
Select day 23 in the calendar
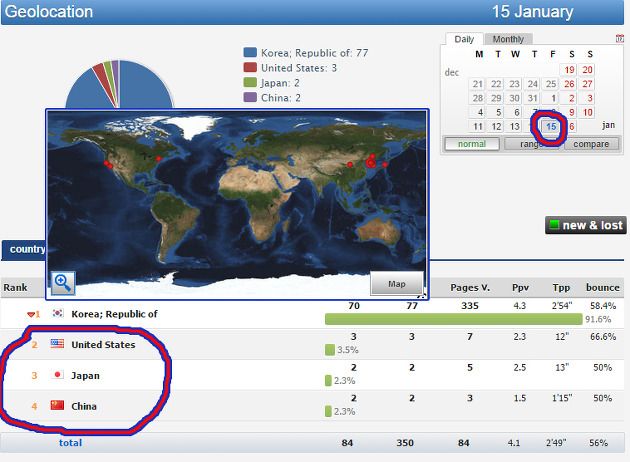point(514,84)
